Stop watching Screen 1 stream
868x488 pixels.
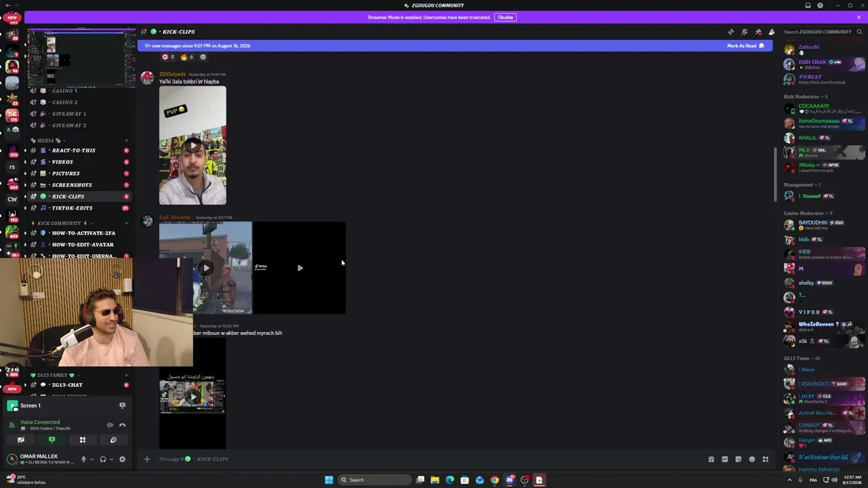122,405
